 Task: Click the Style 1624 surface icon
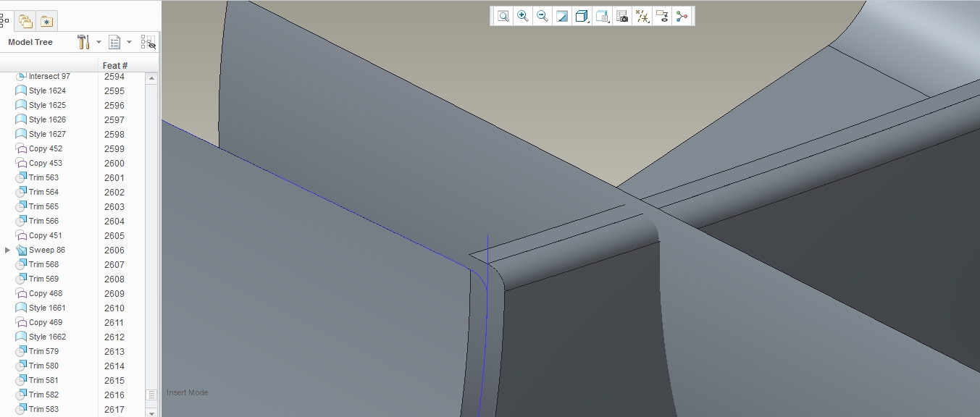click(21, 90)
